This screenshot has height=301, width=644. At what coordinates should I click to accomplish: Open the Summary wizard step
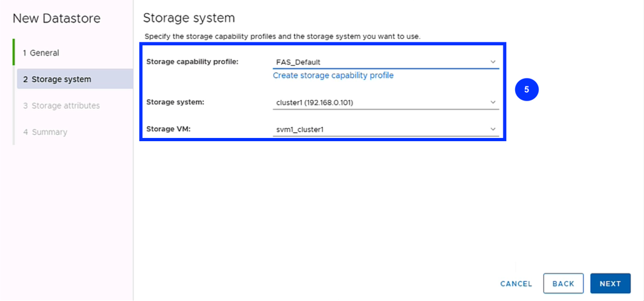pyautogui.click(x=45, y=132)
